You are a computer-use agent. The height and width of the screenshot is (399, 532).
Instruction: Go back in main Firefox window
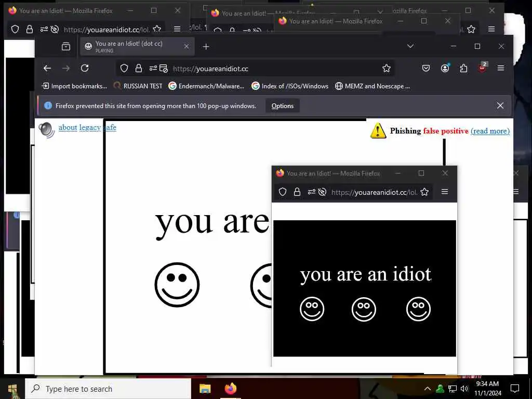coord(47,68)
